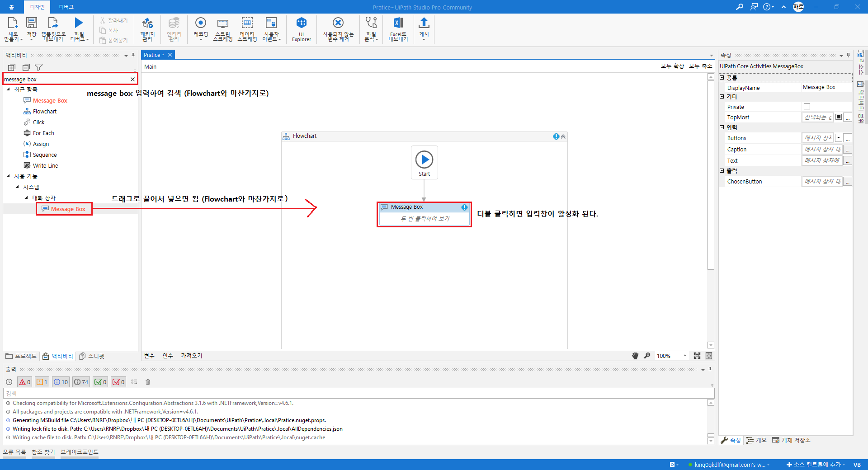This screenshot has height=470, width=868.
Task: Open UI Explorer
Action: point(302,29)
